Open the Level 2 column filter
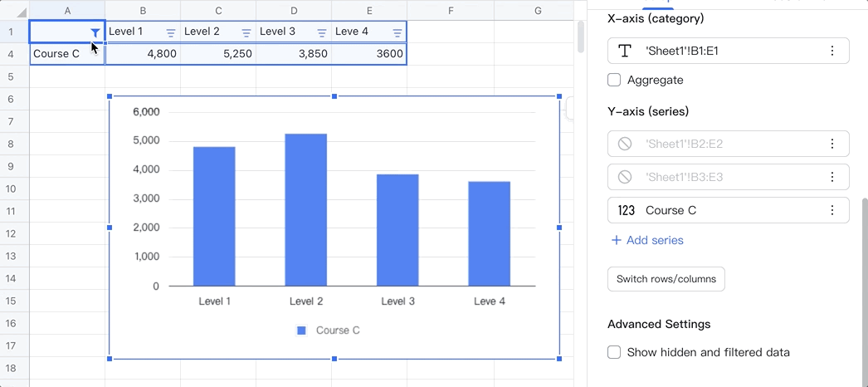Image resolution: width=868 pixels, height=387 pixels. pyautogui.click(x=246, y=32)
